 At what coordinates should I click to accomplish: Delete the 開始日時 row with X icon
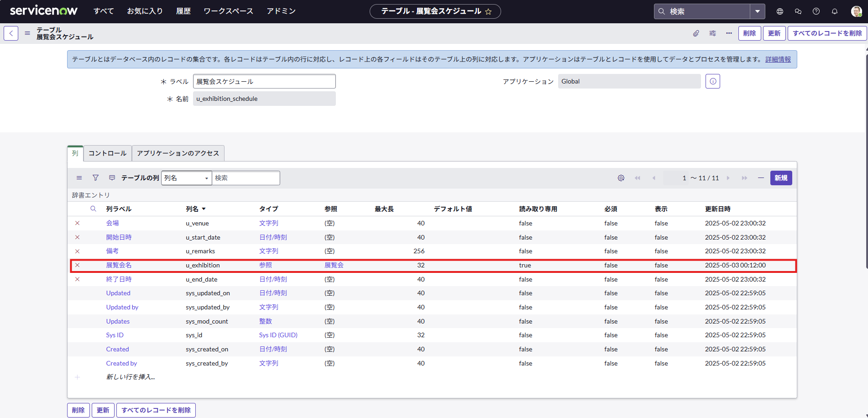[x=78, y=237]
